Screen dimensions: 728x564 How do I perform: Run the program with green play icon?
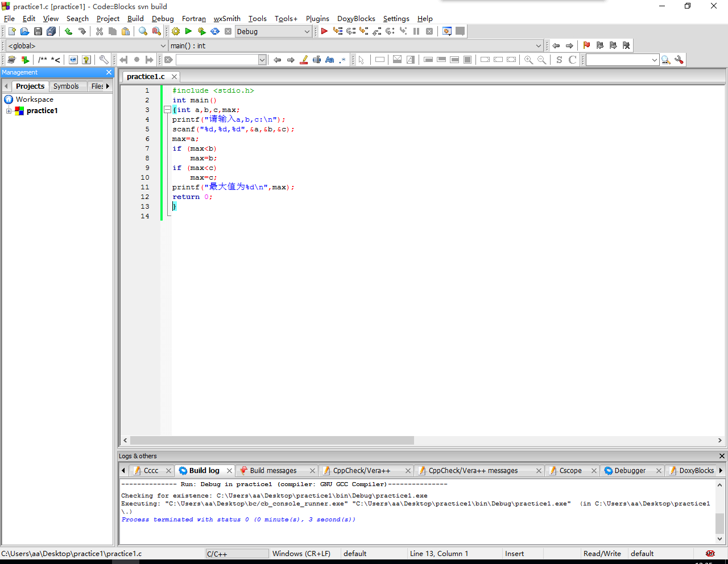(188, 31)
